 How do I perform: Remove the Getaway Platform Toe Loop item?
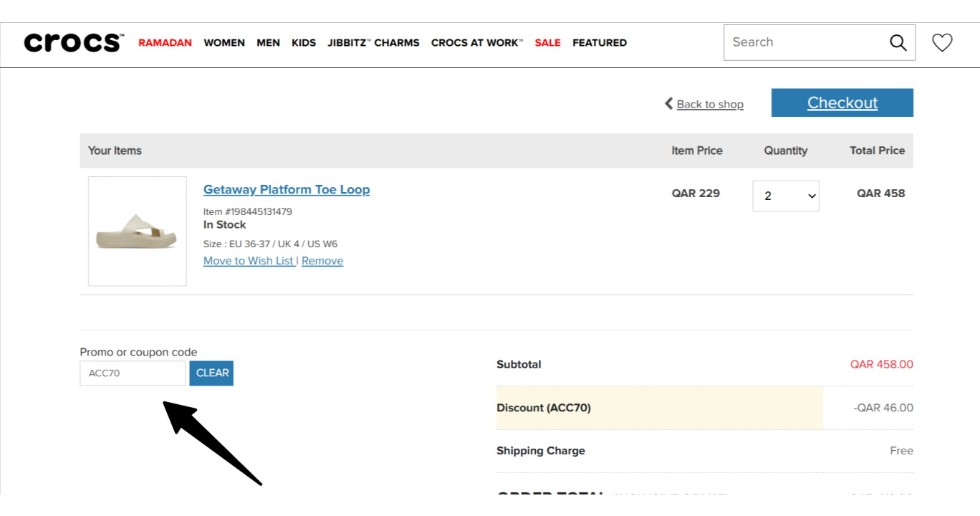[x=322, y=261]
